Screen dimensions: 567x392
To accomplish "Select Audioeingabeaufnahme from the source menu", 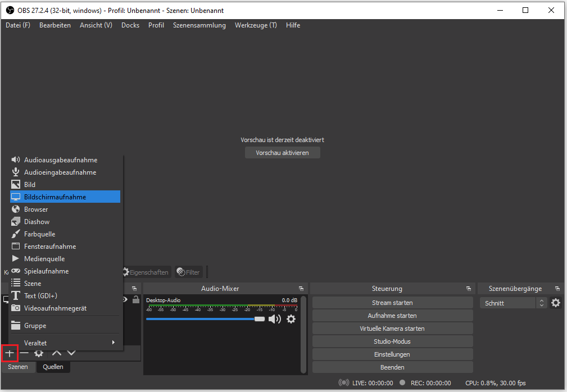I will 65,172.
